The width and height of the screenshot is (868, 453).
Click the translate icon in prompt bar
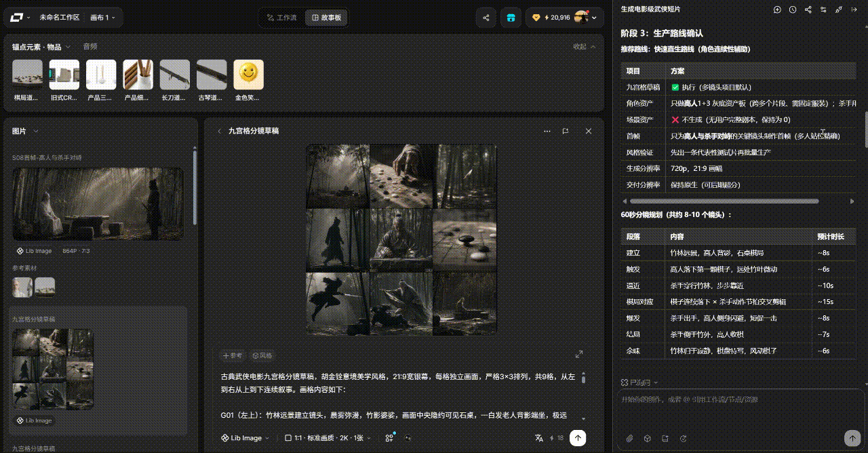tap(539, 438)
